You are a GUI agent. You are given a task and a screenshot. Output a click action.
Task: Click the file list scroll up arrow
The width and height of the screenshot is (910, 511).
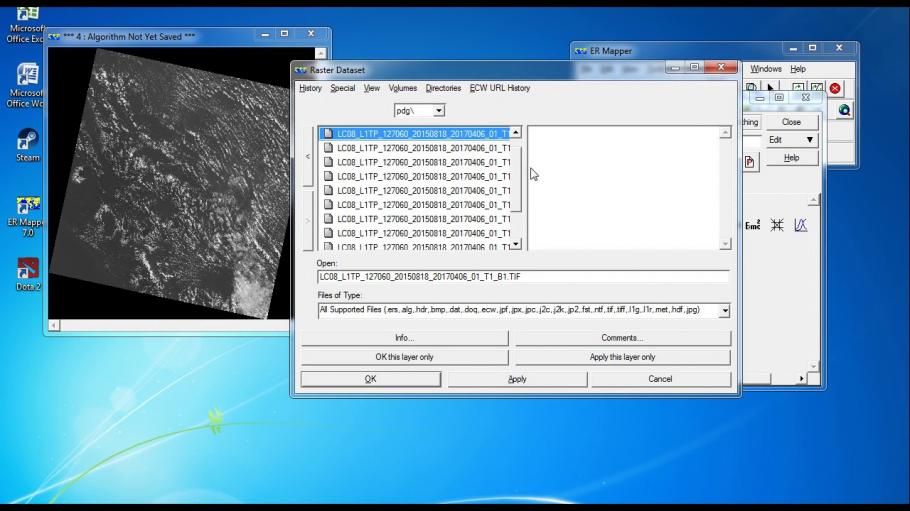coord(515,132)
